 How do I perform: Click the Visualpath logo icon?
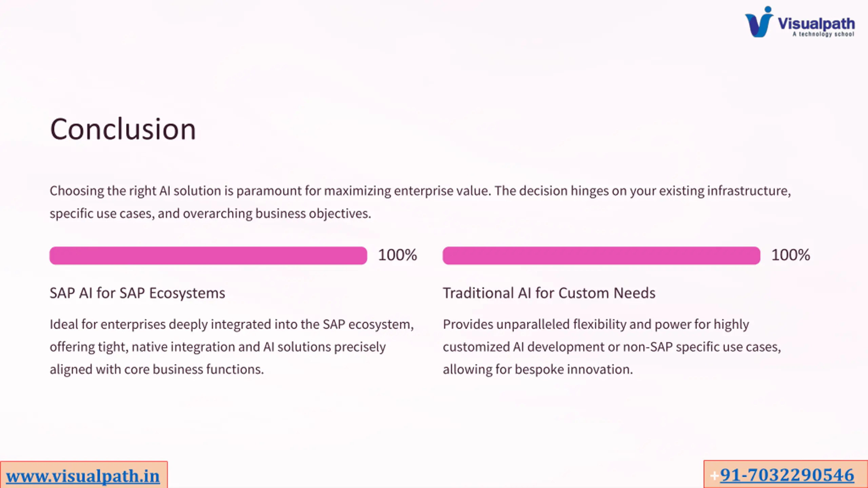coord(759,22)
